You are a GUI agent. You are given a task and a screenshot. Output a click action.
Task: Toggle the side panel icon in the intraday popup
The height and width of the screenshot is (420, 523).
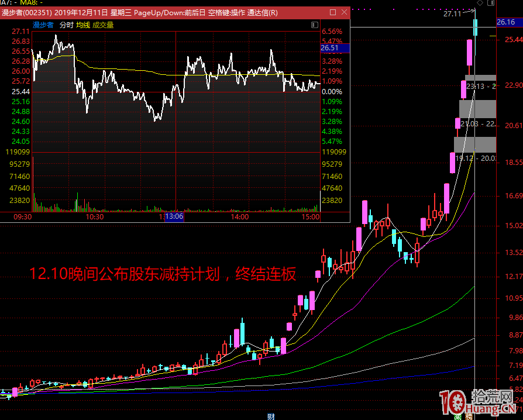(x=315, y=25)
